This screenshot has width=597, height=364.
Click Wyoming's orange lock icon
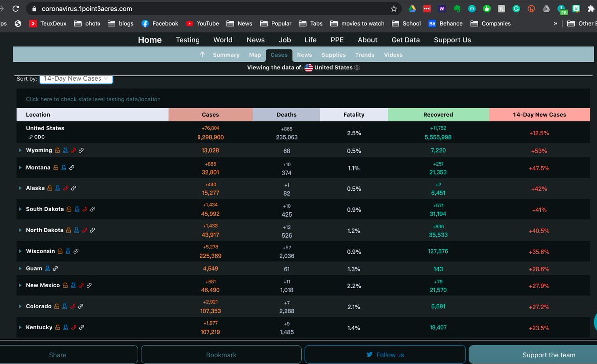pos(57,150)
